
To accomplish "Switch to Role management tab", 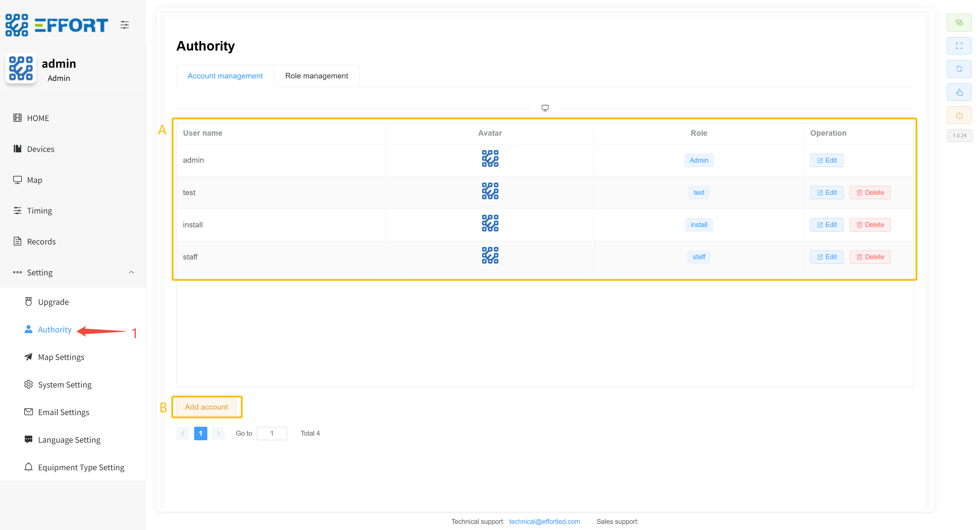I will click(316, 76).
